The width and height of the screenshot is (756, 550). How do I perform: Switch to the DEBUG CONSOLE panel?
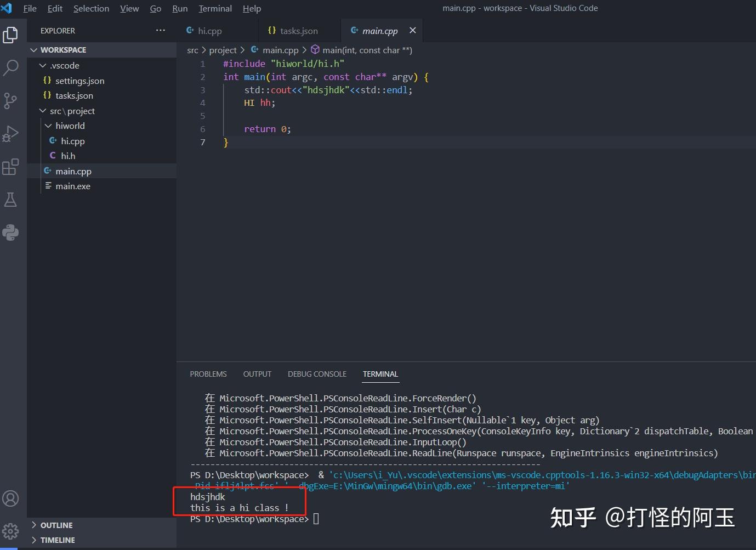pyautogui.click(x=316, y=374)
